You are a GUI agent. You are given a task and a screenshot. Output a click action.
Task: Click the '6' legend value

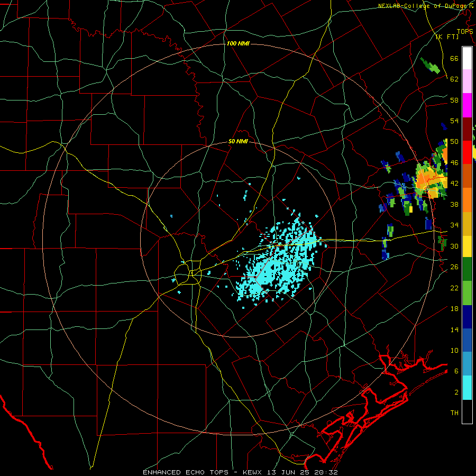point(456,371)
